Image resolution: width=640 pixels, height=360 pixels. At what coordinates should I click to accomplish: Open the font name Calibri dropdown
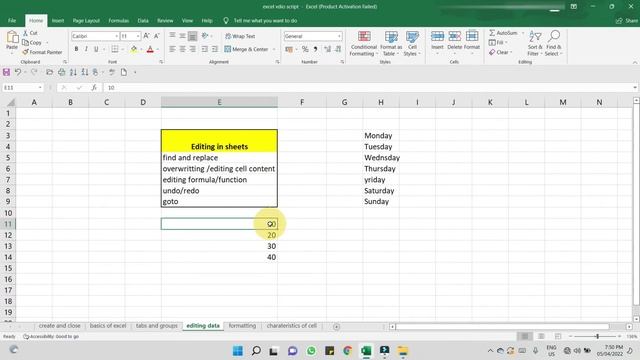point(116,36)
